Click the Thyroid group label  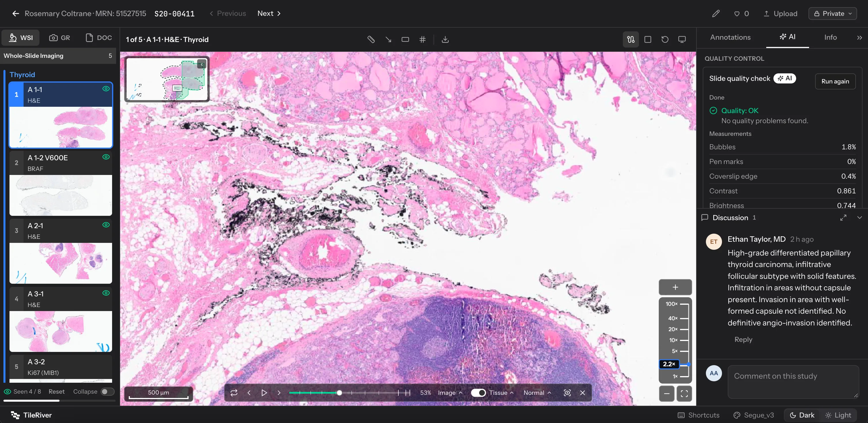click(x=22, y=75)
